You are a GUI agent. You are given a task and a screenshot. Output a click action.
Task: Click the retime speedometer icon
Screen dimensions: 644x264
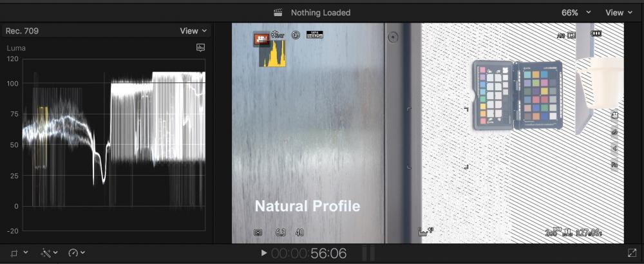click(72, 253)
